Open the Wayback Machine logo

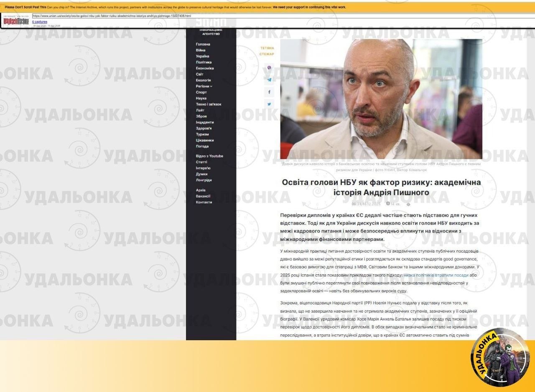(16, 21)
